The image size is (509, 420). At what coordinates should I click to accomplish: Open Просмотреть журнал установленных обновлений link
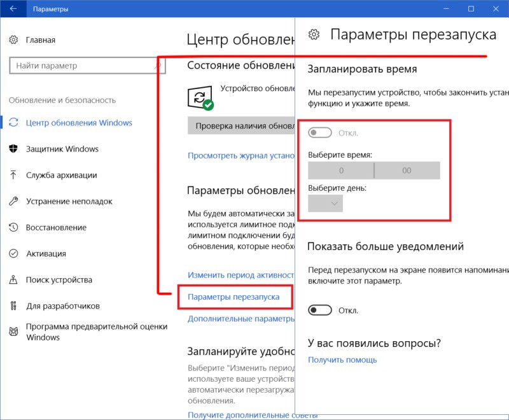click(241, 155)
